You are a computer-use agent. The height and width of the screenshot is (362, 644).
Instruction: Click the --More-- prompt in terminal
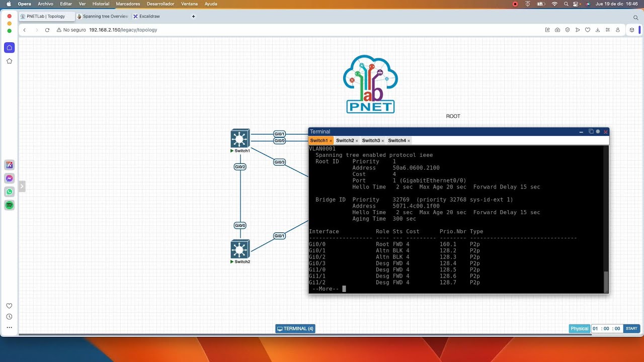(x=326, y=289)
